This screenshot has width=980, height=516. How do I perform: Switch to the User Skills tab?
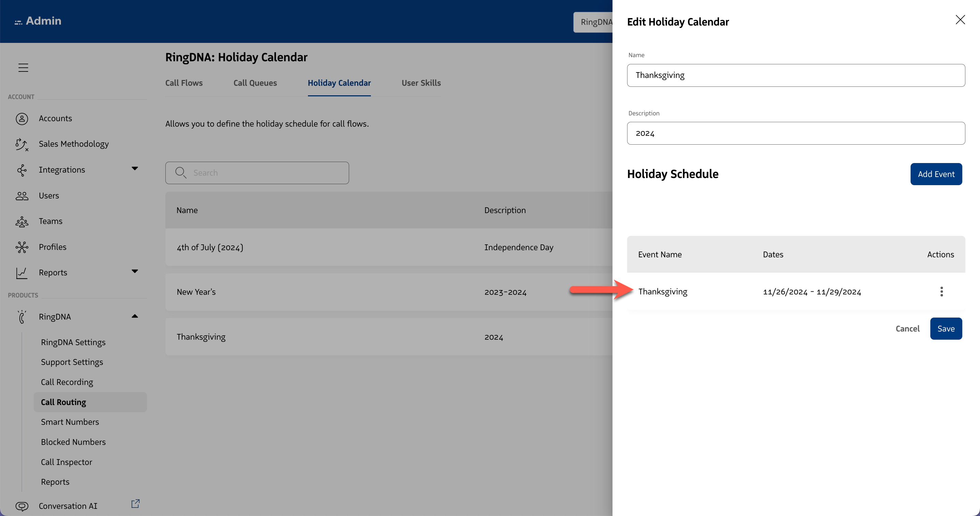tap(421, 83)
